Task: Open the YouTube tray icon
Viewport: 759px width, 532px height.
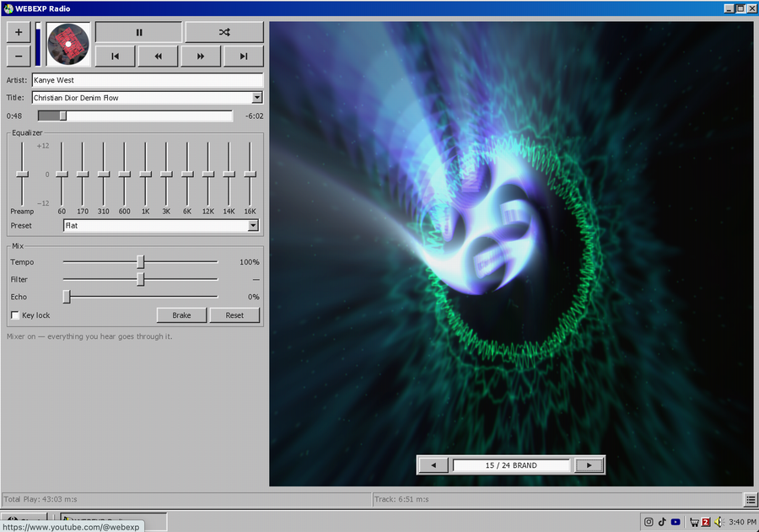Action: pyautogui.click(x=676, y=522)
